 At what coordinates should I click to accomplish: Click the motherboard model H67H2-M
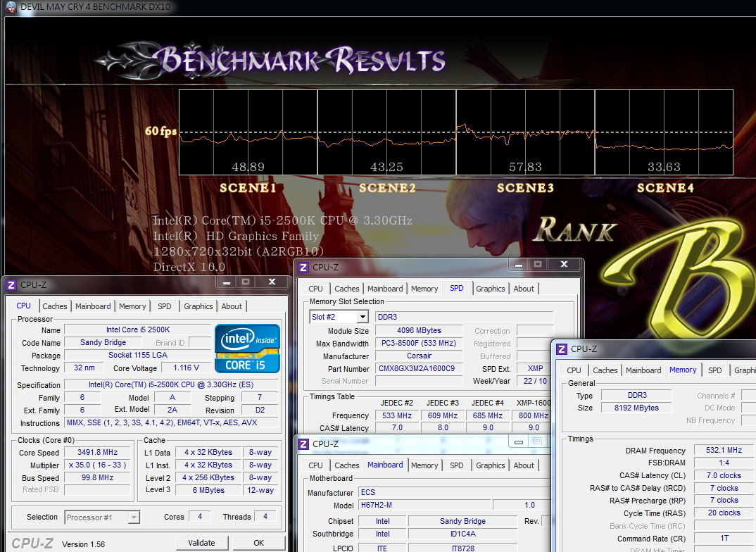tap(424, 505)
